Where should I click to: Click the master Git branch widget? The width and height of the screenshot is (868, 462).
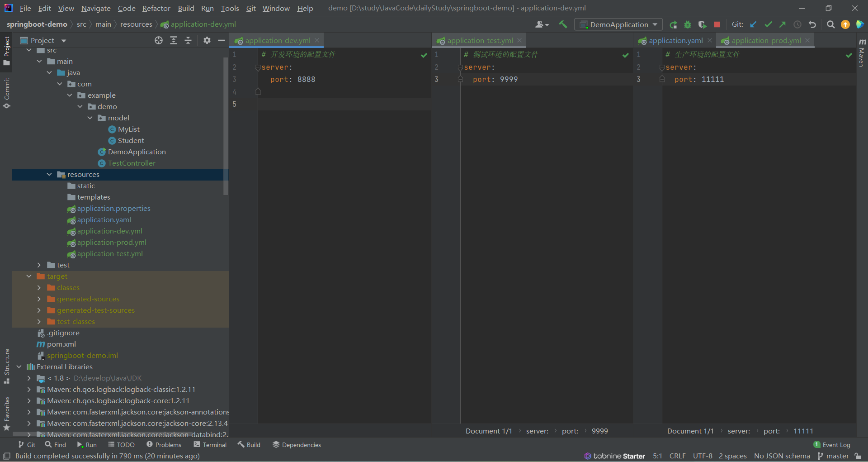(833, 456)
